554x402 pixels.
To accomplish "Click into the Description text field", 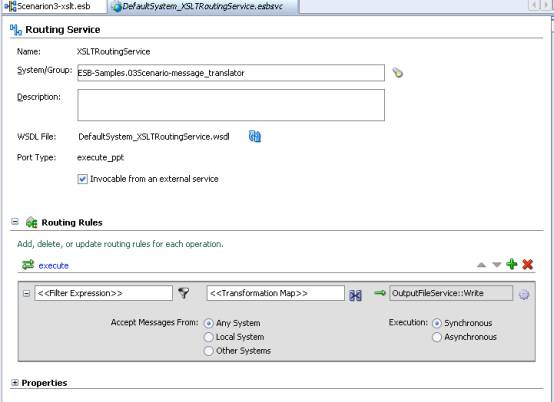I will (231, 105).
